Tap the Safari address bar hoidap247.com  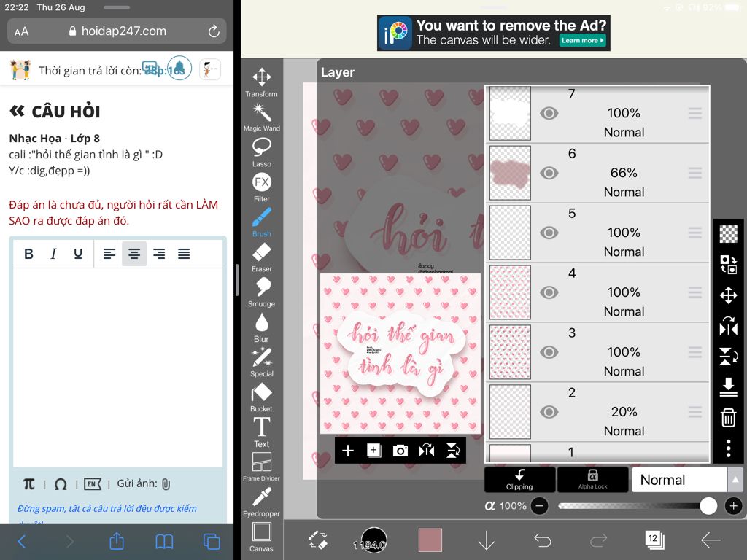coord(117,31)
